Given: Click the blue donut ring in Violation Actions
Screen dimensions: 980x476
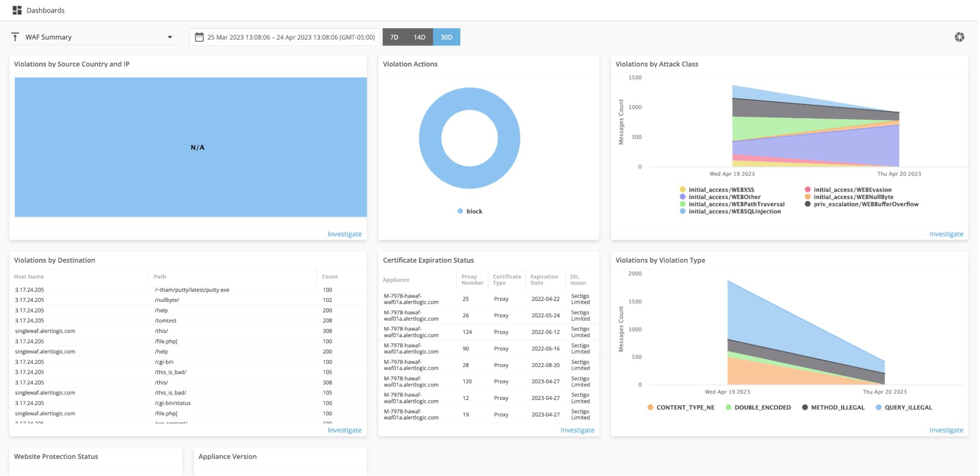Looking at the screenshot, I should pos(429,138).
